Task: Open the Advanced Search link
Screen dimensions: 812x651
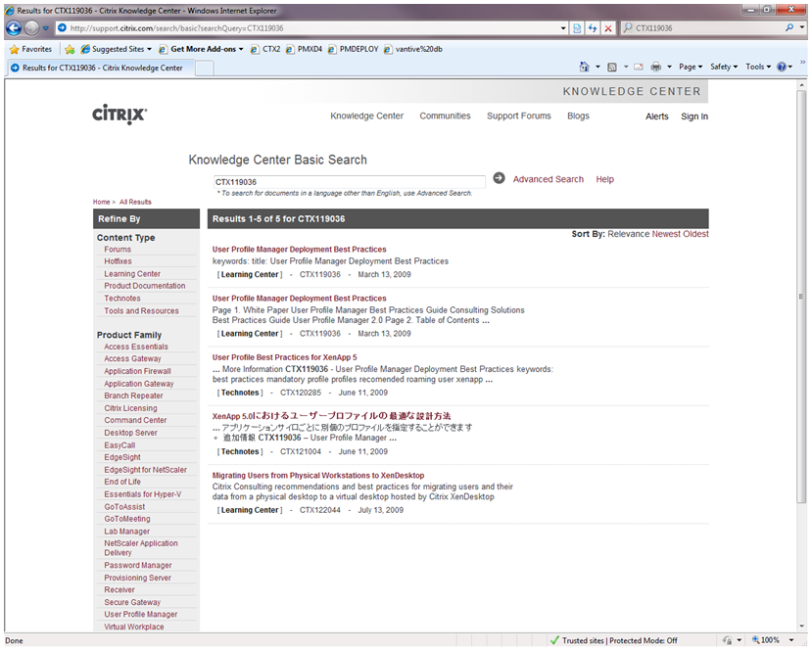Action: click(x=548, y=179)
